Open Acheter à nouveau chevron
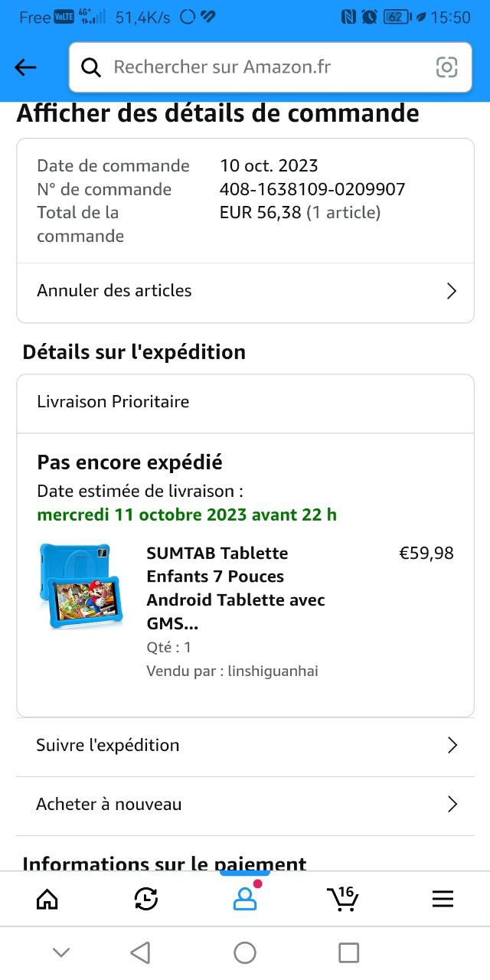 click(x=452, y=804)
